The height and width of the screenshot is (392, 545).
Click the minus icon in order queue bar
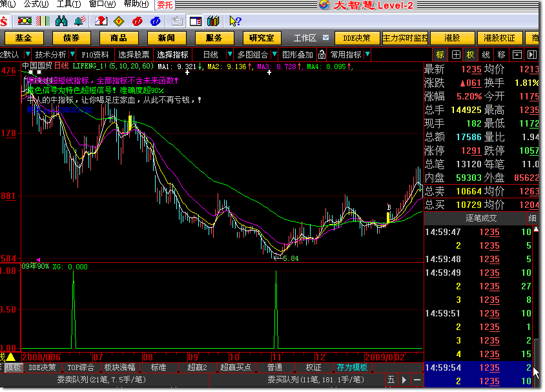pyautogui.click(x=417, y=380)
